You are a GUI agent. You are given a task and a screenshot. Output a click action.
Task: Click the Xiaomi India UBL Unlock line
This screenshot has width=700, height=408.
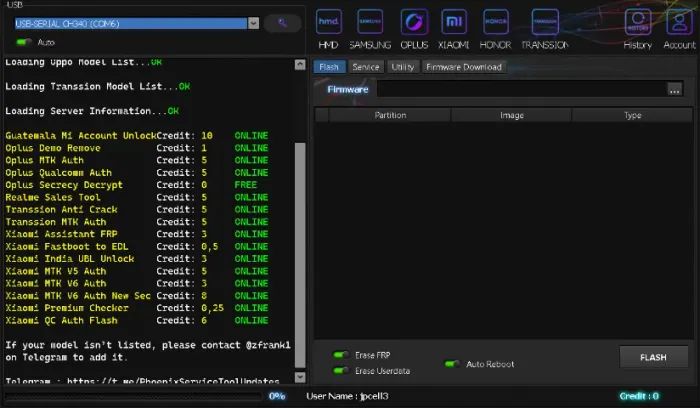[x=137, y=258]
